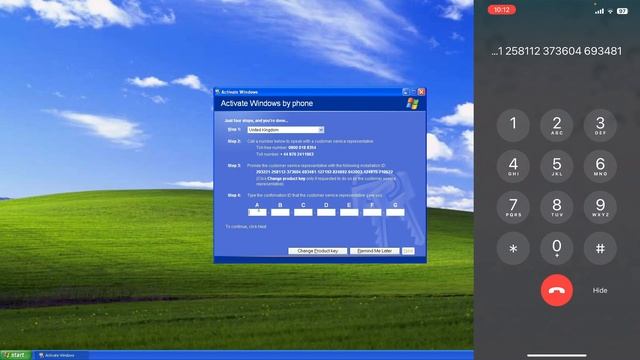The width and height of the screenshot is (640, 360).
Task: Tap the cellular signal bars icon
Action: pyautogui.click(x=599, y=11)
